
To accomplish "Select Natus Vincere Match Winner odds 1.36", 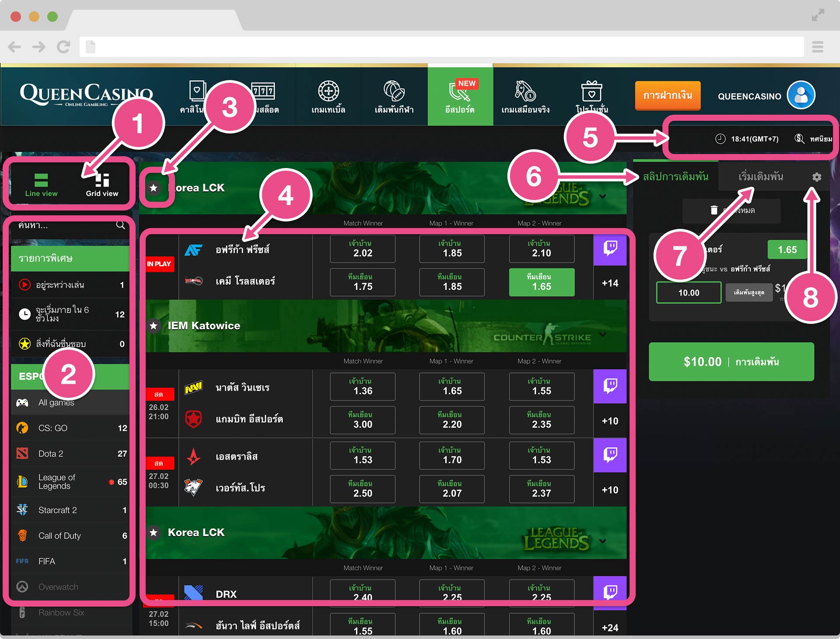I will tap(363, 386).
